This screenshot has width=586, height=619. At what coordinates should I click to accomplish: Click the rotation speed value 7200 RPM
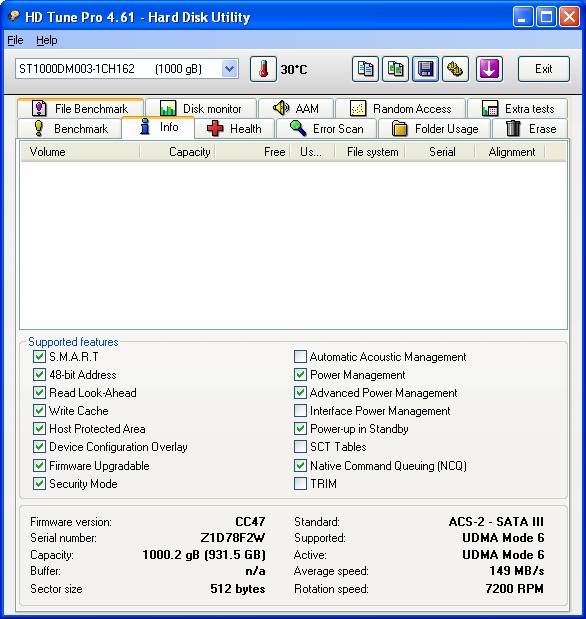tap(515, 589)
